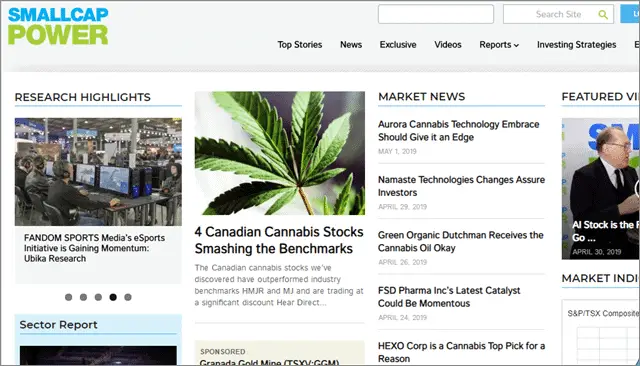The width and height of the screenshot is (640, 366).
Task: Focus the Search Site field
Action: [558, 14]
